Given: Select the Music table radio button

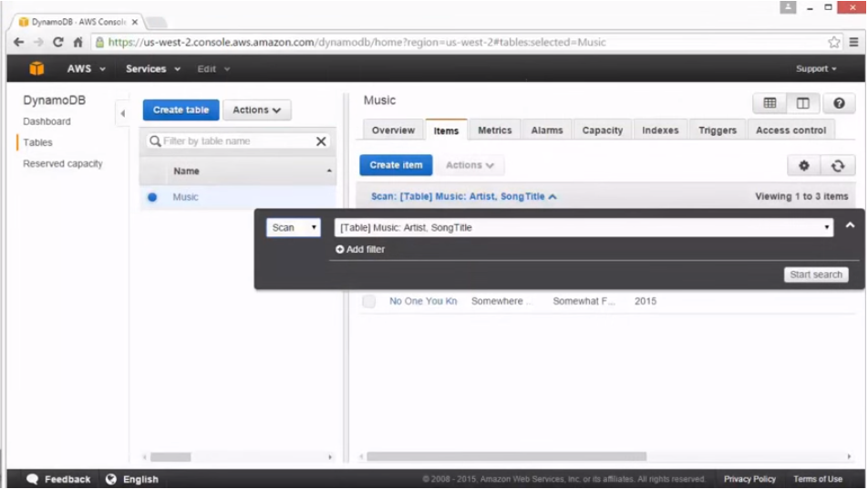Looking at the screenshot, I should tap(152, 197).
